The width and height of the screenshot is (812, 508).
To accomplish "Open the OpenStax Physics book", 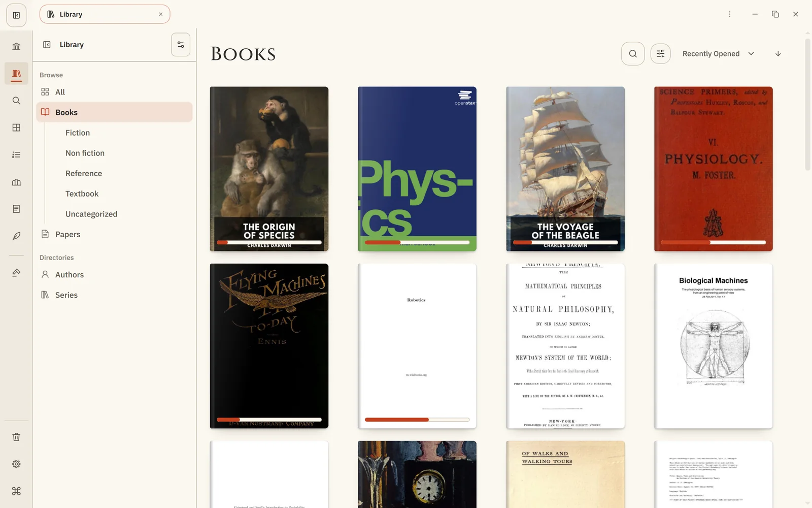I will 417,169.
